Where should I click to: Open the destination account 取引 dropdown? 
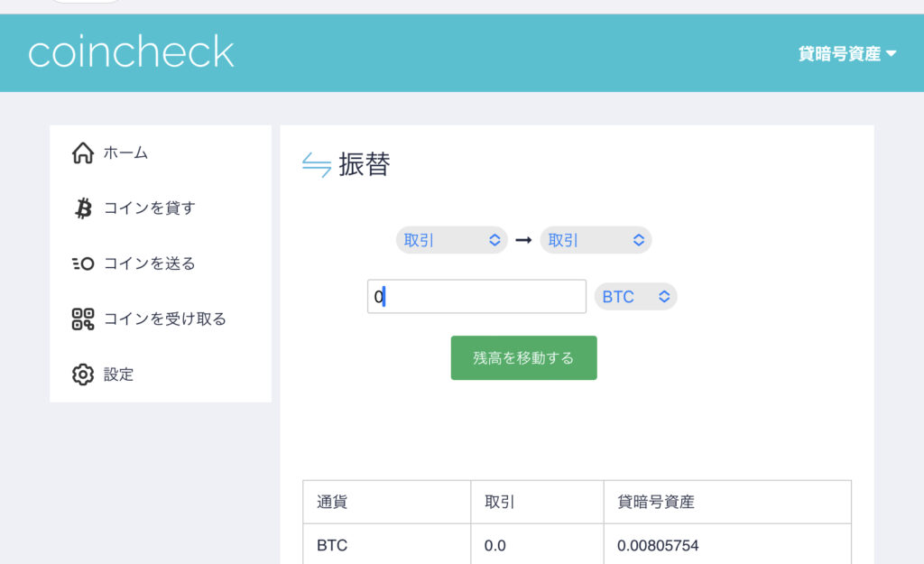[596, 240]
